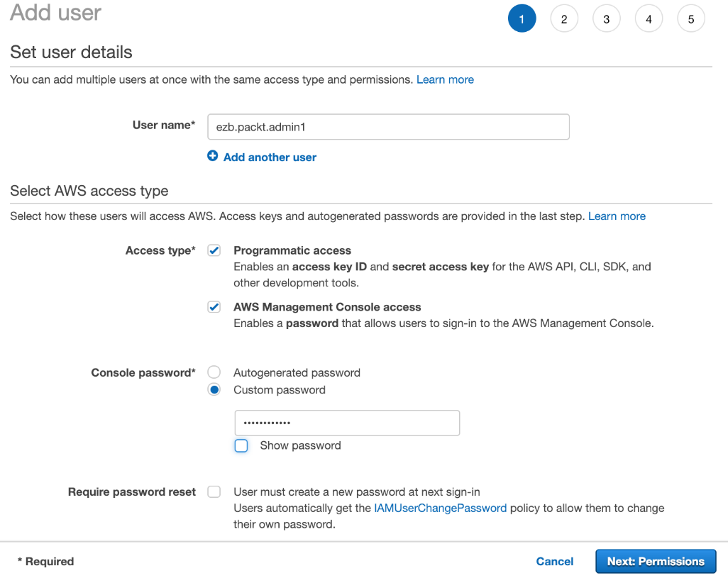Click the Select AWS access type heading
This screenshot has height=578, width=728.
(x=89, y=191)
